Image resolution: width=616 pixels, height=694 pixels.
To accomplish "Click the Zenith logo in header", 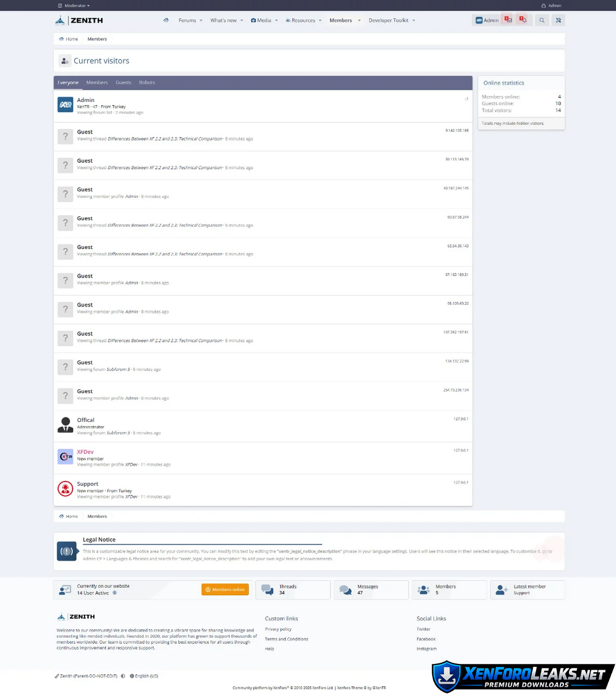I will tap(79, 20).
